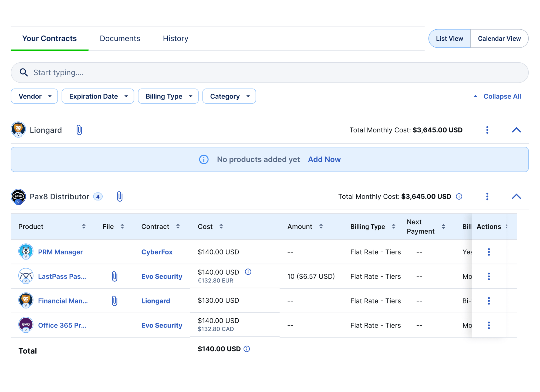Viewport: 540px width, 392px height.
Task: Open the LastPass Pas... product link
Action: [62, 277]
